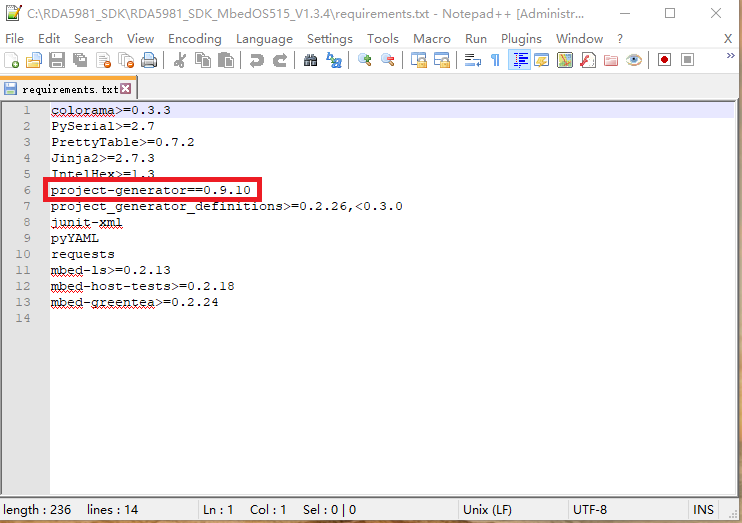Open the Edit menu
Image resolution: width=742 pixels, height=523 pixels.
[49, 38]
